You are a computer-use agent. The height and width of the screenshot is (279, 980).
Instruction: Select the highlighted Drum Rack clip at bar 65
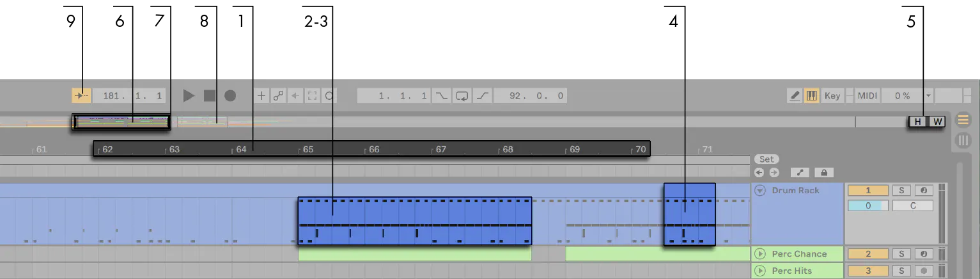[x=415, y=221]
